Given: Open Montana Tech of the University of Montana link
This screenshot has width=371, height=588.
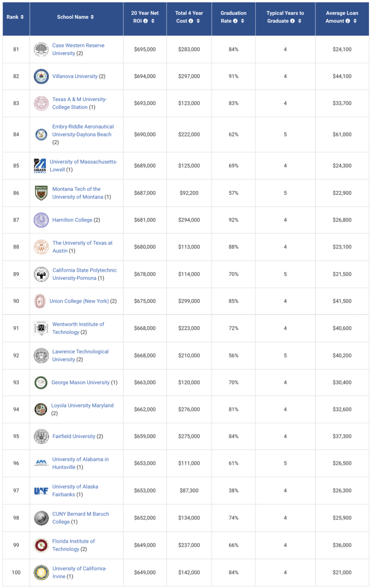Looking at the screenshot, I should coord(78,193).
